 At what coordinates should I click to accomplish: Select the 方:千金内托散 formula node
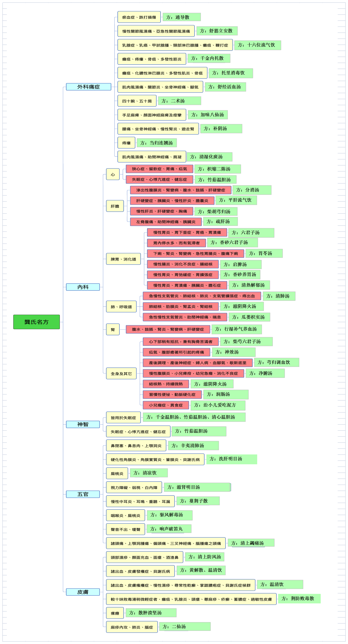209,58
